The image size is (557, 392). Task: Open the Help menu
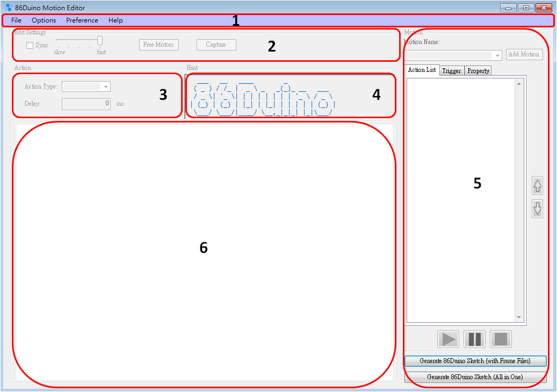point(116,20)
